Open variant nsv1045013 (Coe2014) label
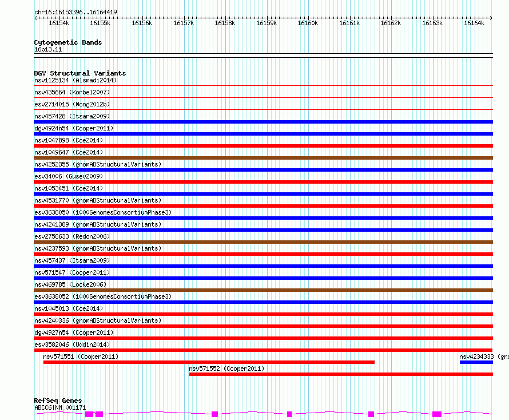The image size is (509, 420). pos(69,308)
